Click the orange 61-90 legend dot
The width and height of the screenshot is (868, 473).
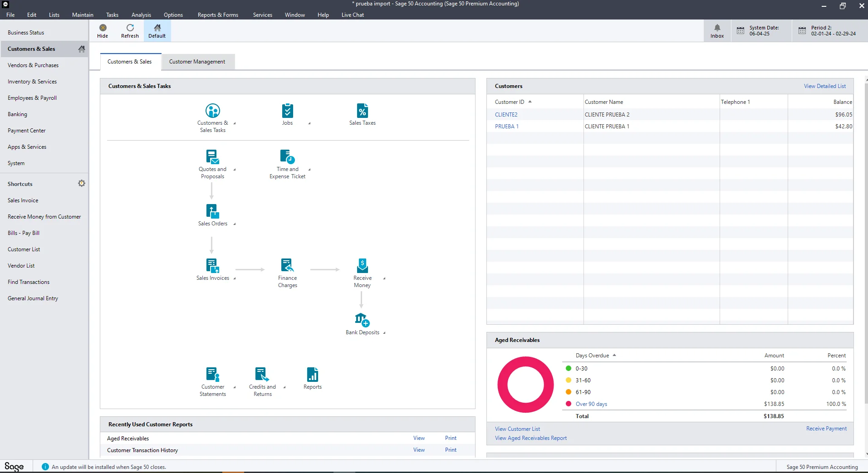pos(568,392)
